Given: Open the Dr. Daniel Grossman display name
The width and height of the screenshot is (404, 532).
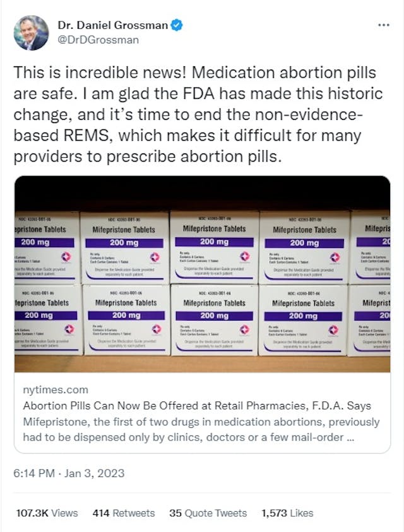Looking at the screenshot, I should coord(114,26).
